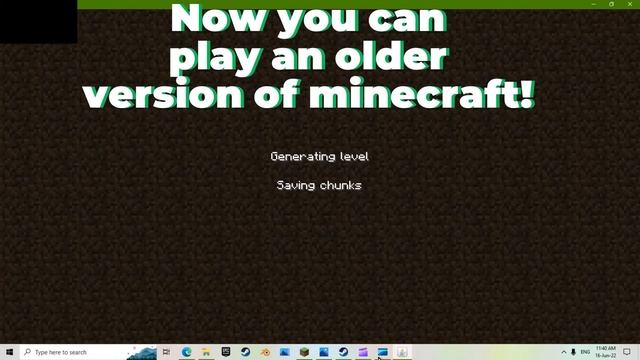Viewport: 640px width, 360px height.
Task: Open the clock and date flyout
Action: (x=605, y=352)
